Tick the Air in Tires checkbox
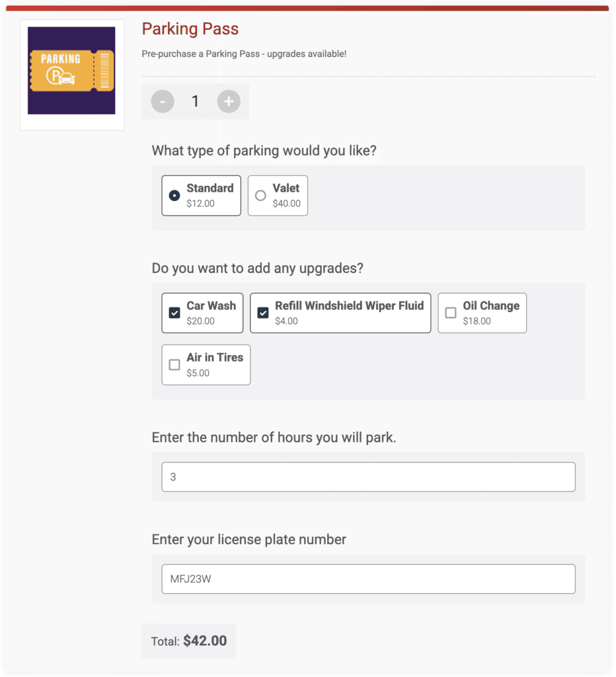Viewport: 616px width, 677px height. (174, 364)
